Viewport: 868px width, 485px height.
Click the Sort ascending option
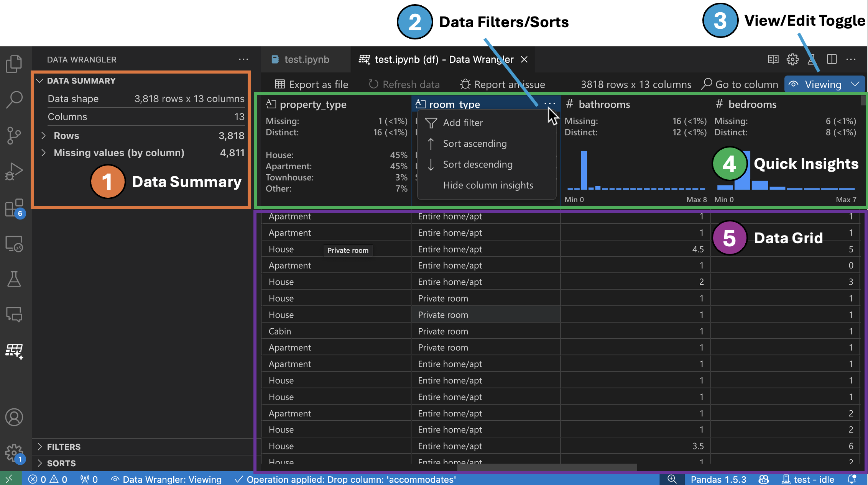pyautogui.click(x=475, y=143)
